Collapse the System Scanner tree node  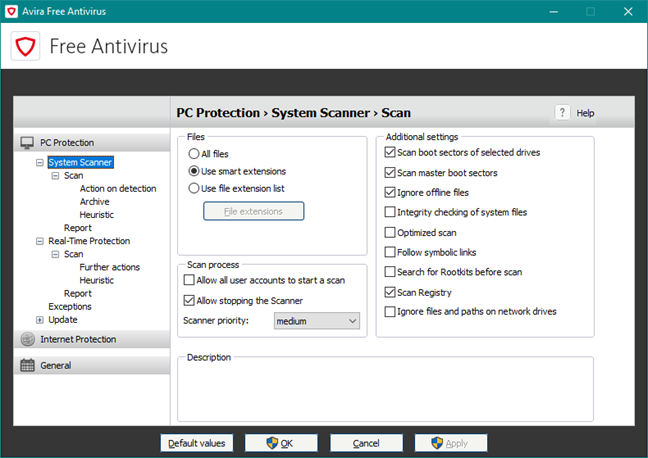(x=40, y=162)
